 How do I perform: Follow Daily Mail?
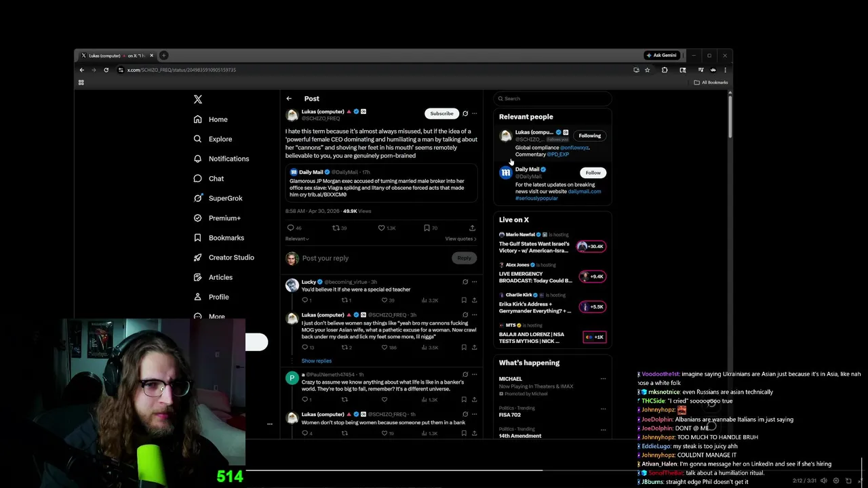click(x=593, y=173)
